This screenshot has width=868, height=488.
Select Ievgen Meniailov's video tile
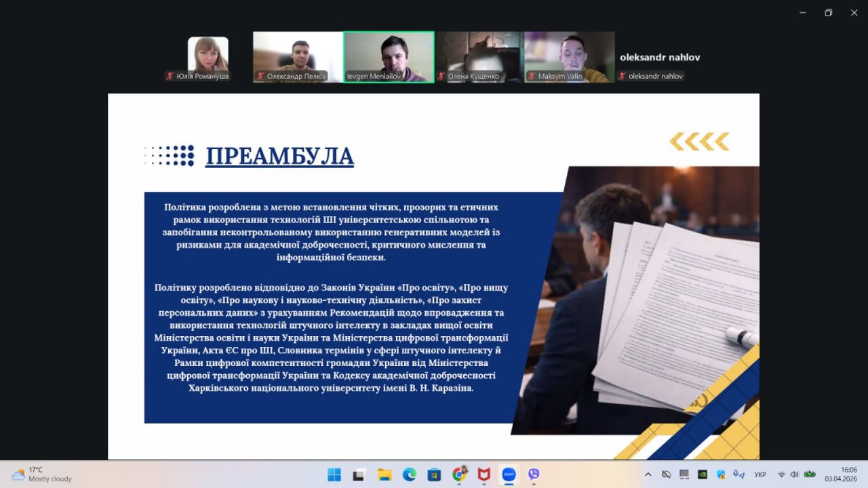[x=389, y=57]
